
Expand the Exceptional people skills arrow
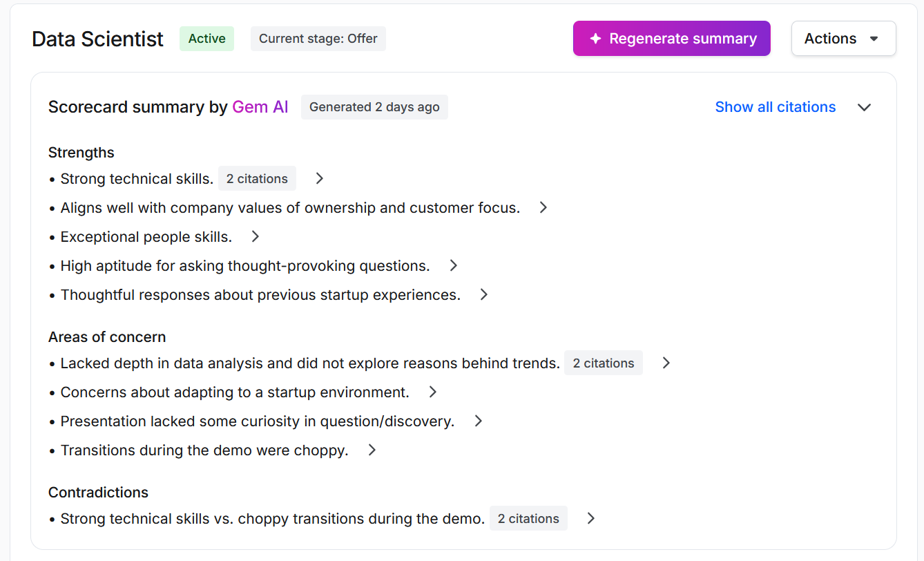click(256, 236)
